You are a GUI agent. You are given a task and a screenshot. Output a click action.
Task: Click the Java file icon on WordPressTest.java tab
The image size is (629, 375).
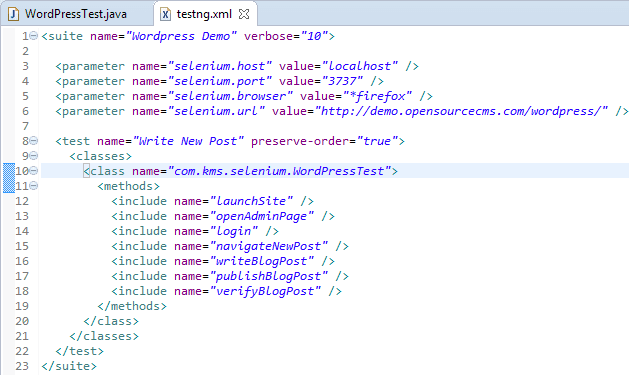point(14,14)
